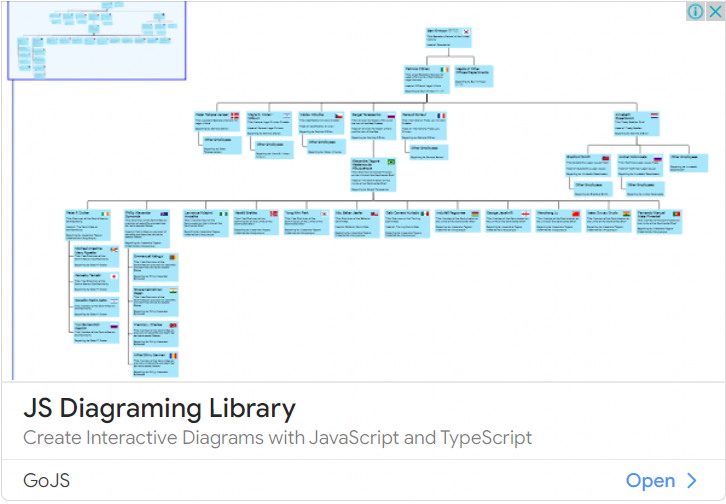This screenshot has height=504, width=726.
Task: Click the diagram overview minimap thumbnail
Action: pyautogui.click(x=97, y=40)
